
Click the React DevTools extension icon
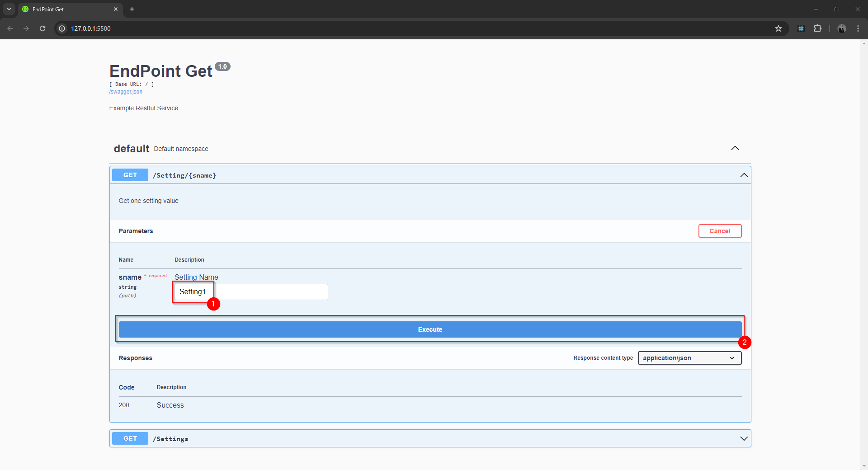coord(801,28)
